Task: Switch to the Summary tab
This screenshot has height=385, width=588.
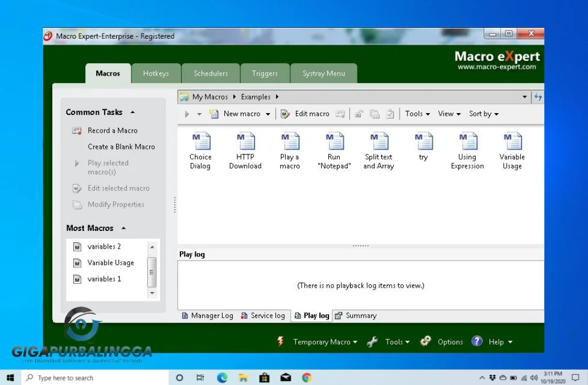Action: [356, 316]
